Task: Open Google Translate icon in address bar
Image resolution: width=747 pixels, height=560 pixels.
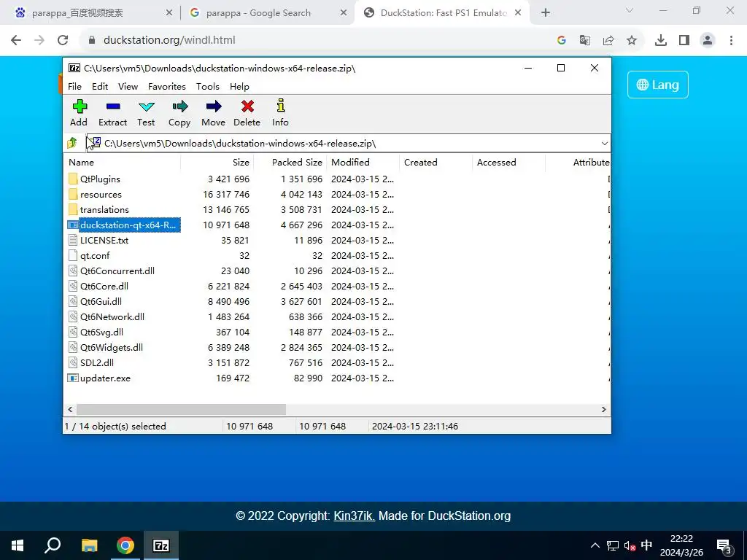Action: (585, 40)
